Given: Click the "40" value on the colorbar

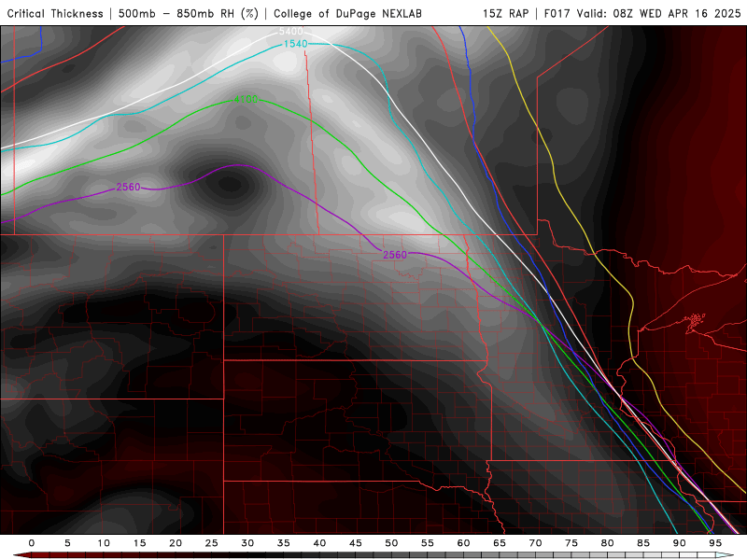Looking at the screenshot, I should (319, 543).
